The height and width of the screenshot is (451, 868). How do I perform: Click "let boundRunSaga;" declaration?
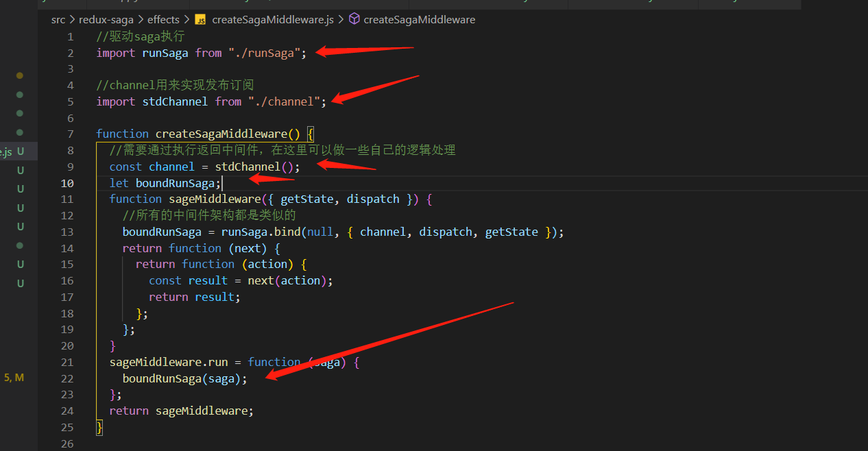(165, 183)
